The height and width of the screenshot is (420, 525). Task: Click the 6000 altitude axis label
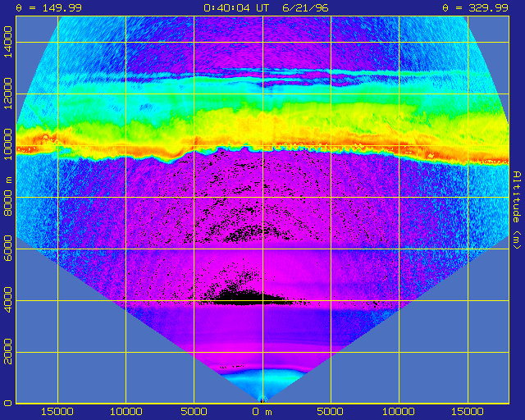[x=7, y=249]
